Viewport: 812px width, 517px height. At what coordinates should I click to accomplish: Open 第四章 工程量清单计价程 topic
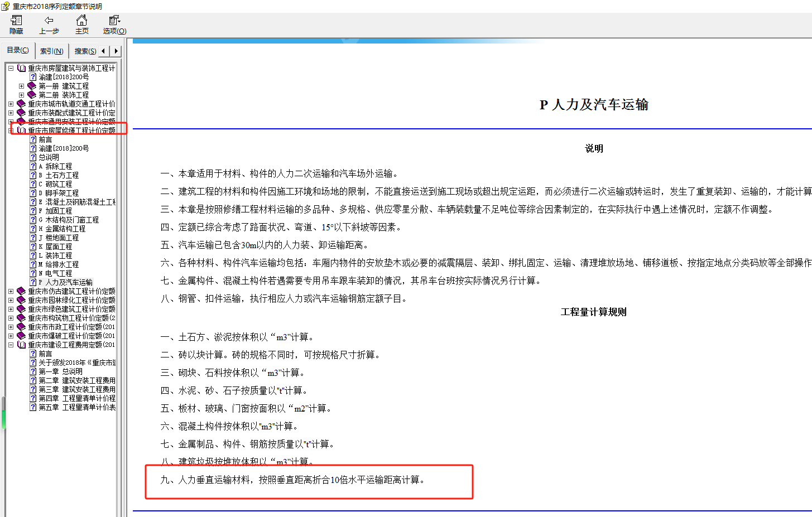click(77, 398)
